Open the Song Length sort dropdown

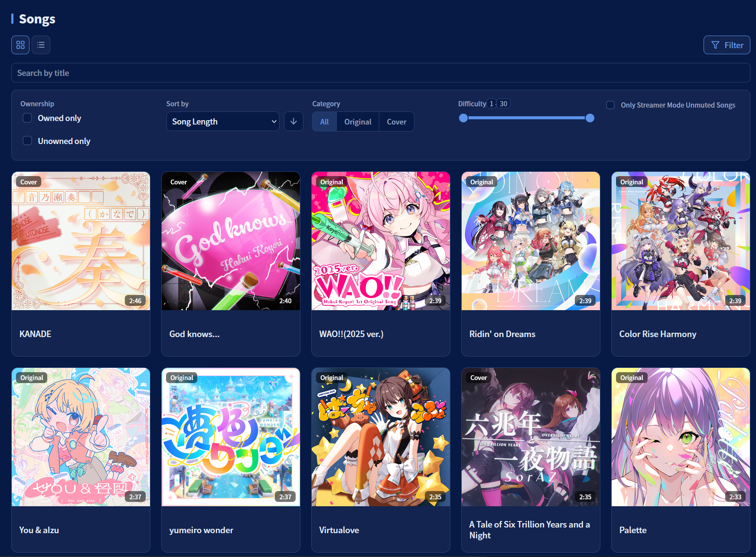pos(223,121)
